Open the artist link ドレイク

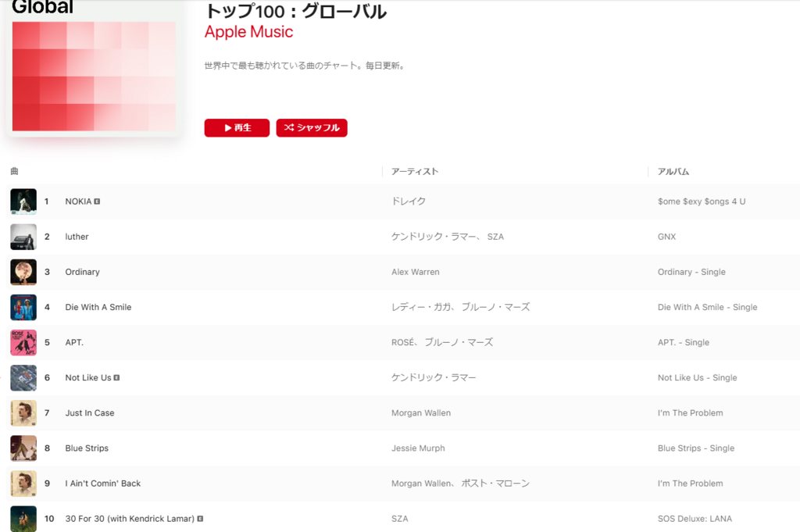point(409,202)
